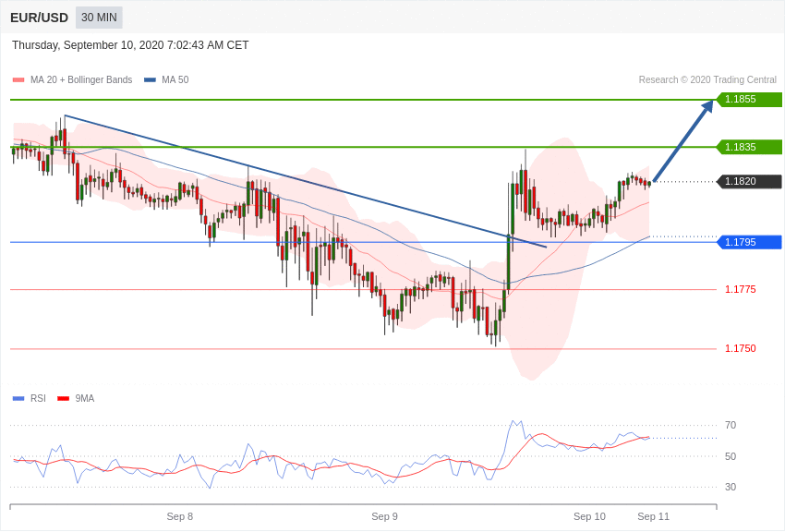Click the RSI legend label
Screen dimensions: 785x532
click(x=38, y=398)
